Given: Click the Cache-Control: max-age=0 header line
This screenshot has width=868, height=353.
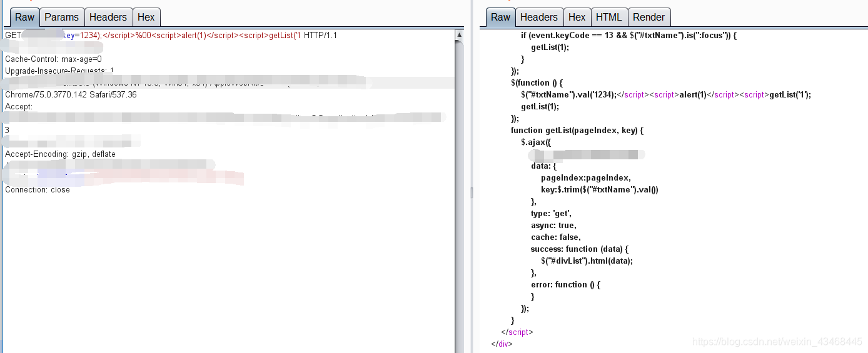Looking at the screenshot, I should [x=53, y=59].
